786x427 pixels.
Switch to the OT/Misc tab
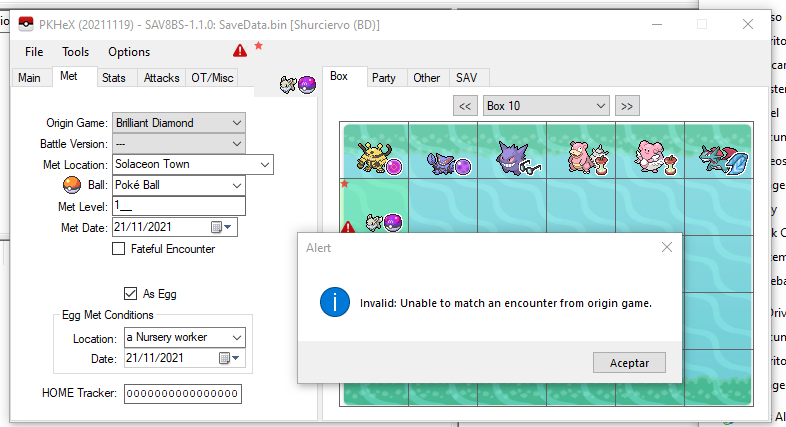[x=212, y=78]
